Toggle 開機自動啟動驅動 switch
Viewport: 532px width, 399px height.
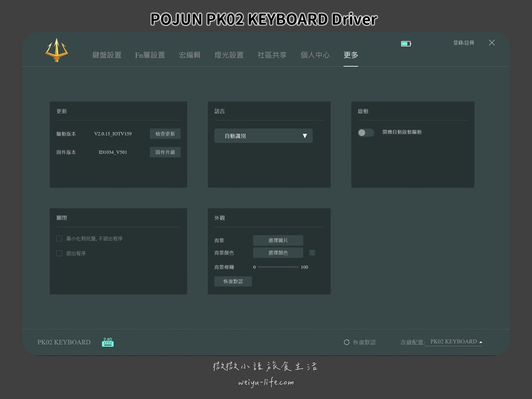(366, 133)
